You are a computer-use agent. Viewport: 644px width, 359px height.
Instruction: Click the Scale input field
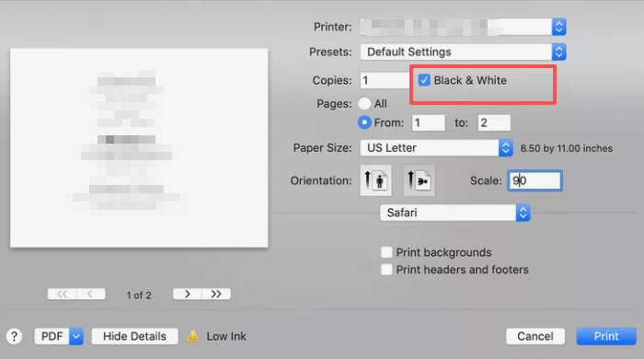535,180
